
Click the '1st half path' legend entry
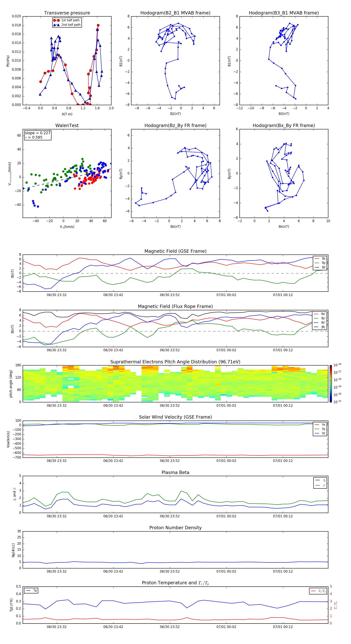(x=67, y=20)
